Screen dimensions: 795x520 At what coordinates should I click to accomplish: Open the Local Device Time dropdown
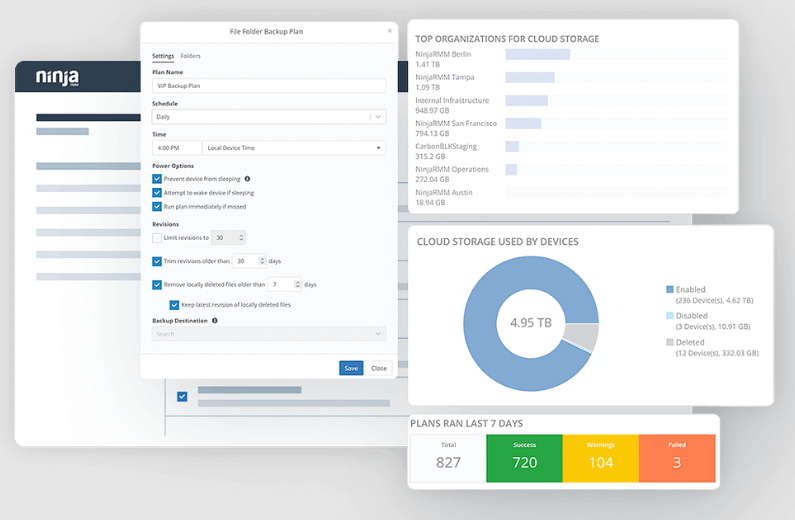(294, 147)
